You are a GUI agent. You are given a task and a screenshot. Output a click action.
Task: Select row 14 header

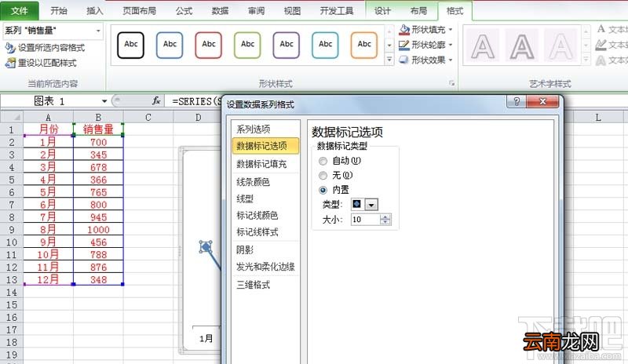(12, 293)
